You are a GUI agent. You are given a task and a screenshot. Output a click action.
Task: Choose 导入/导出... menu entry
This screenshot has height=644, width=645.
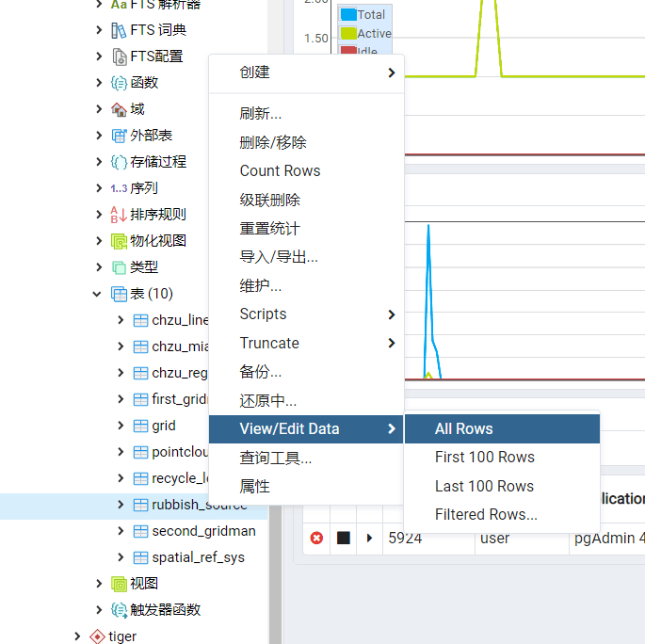pyautogui.click(x=306, y=257)
